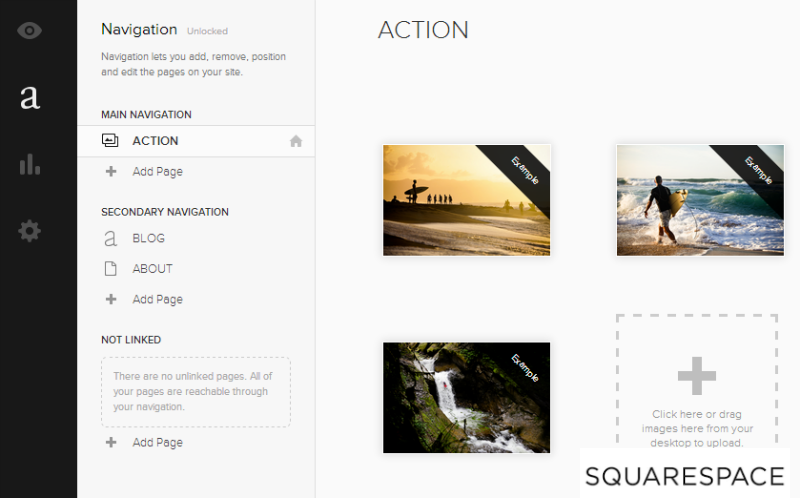Click the eye preview icon in sidebar
The width and height of the screenshot is (800, 498).
coord(30,30)
